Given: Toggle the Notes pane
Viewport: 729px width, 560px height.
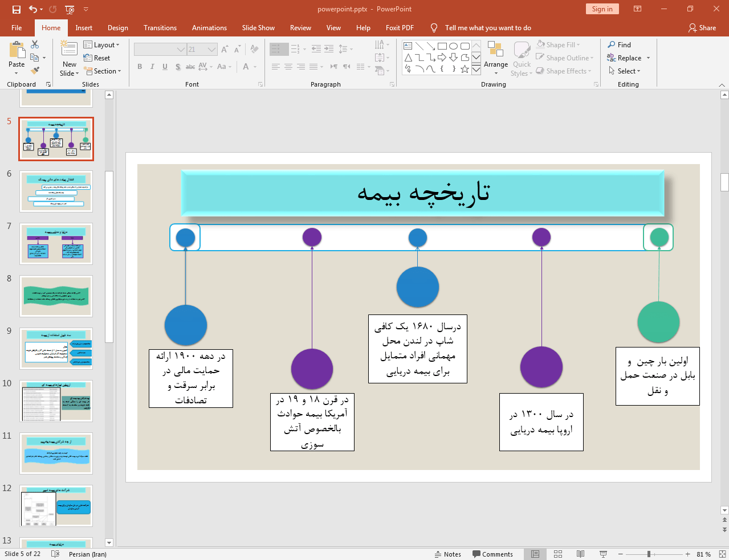Looking at the screenshot, I should click(x=448, y=554).
